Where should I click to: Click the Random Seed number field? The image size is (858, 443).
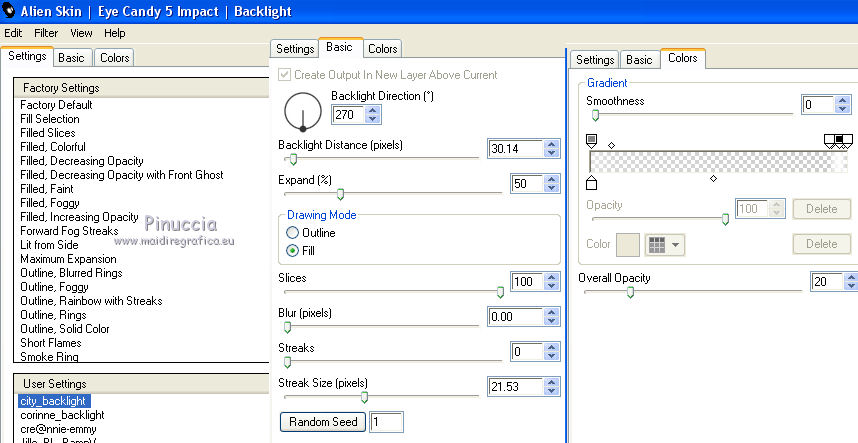[386, 422]
